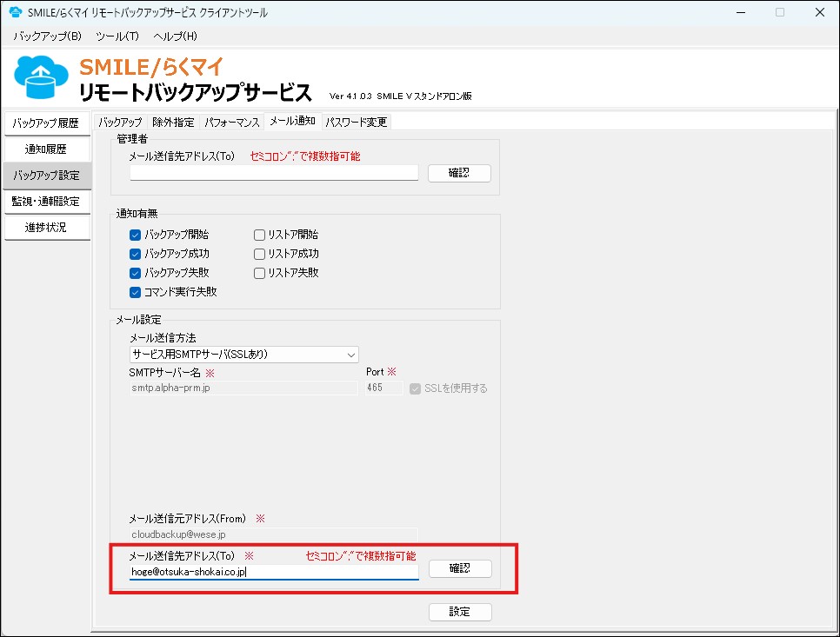Disable the コマンド実行失敗 checkbox
Viewport: 840px width, 637px height.
(135, 292)
